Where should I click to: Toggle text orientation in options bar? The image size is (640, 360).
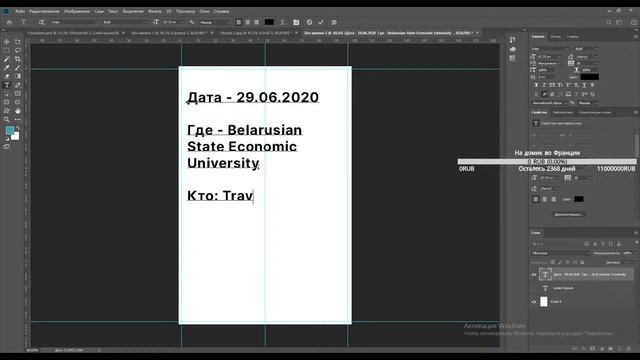(x=41, y=22)
